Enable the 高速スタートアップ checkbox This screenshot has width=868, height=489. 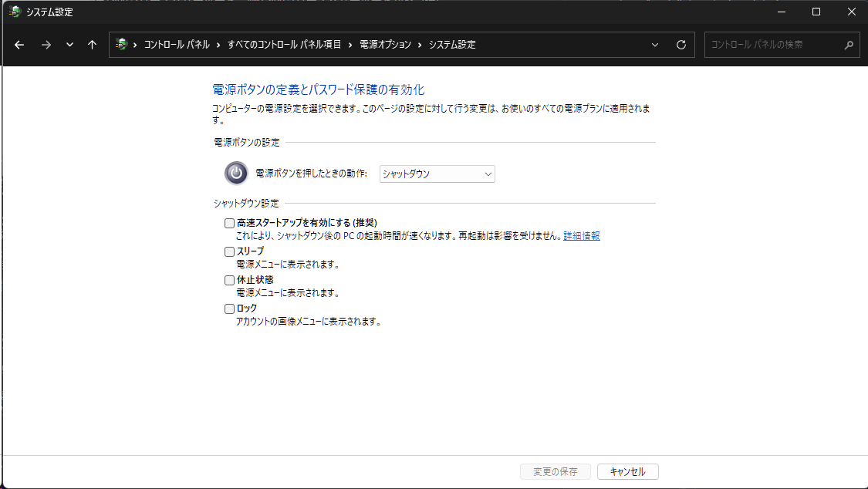[229, 223]
